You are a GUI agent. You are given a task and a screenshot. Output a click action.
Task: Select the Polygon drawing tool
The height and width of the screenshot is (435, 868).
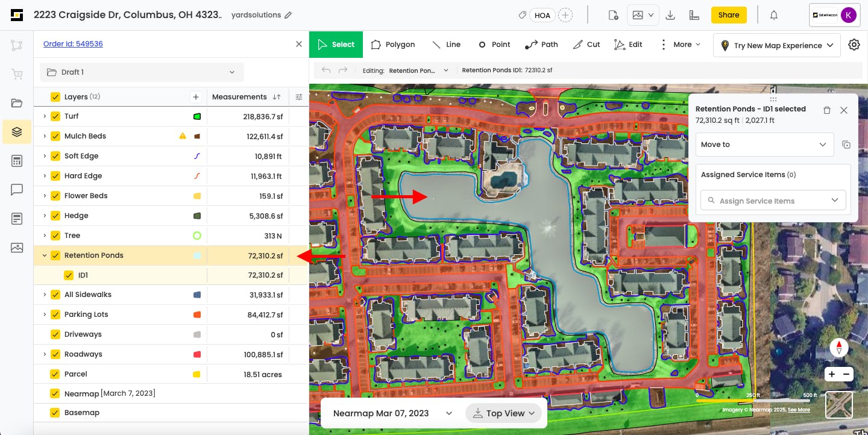tap(392, 45)
